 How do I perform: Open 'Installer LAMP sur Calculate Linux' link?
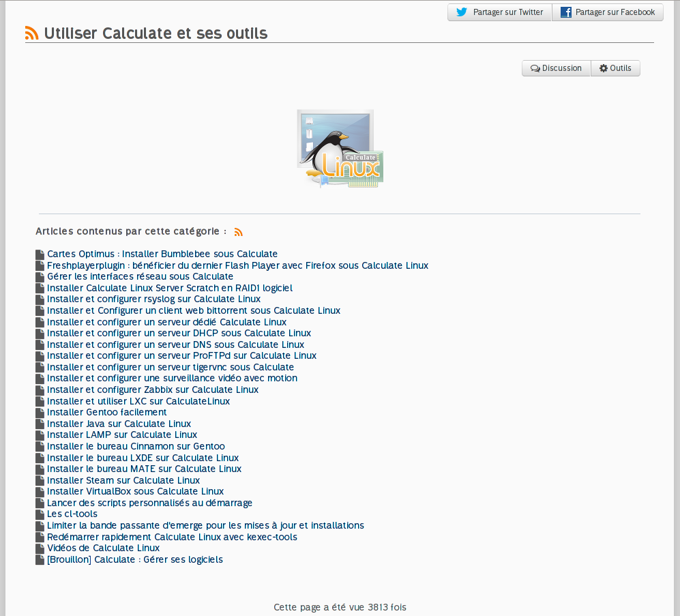pos(122,435)
